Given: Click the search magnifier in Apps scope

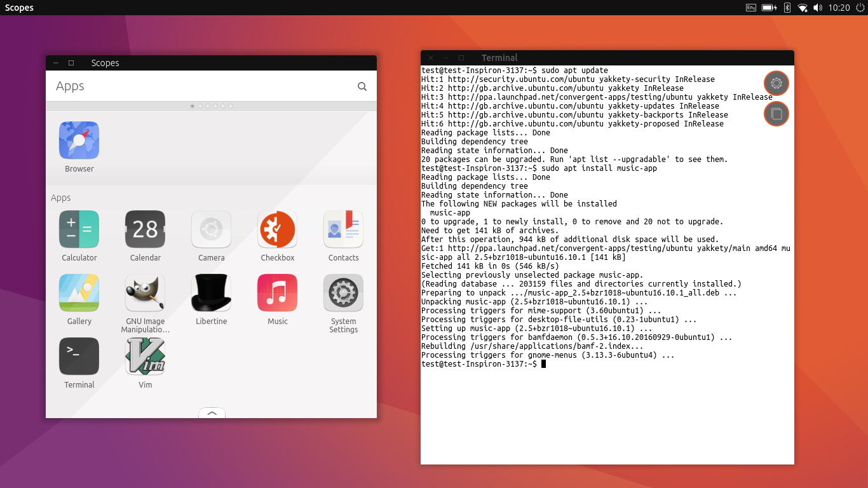Looking at the screenshot, I should 362,86.
